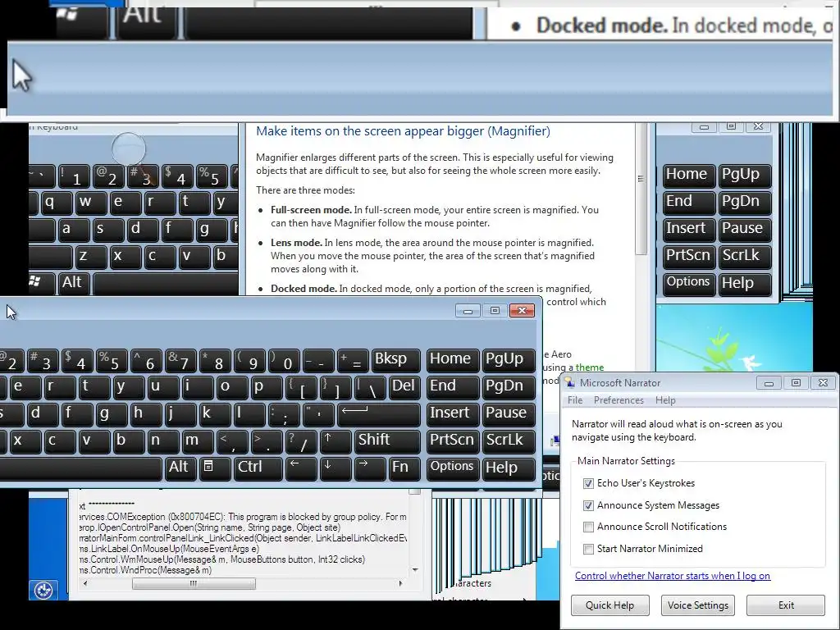Open the Narrator Help menu
This screenshot has width=840, height=630.
point(665,400)
